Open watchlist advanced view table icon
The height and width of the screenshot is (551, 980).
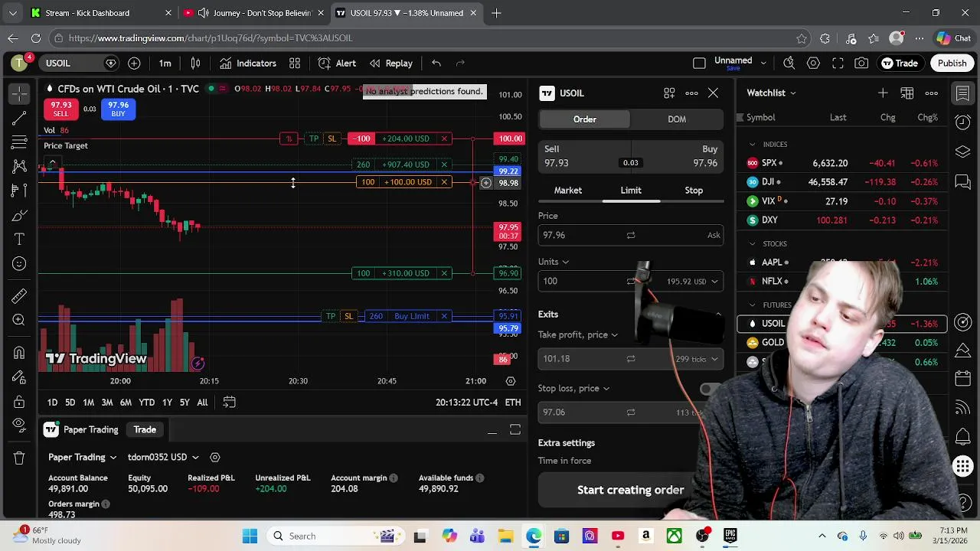907,93
